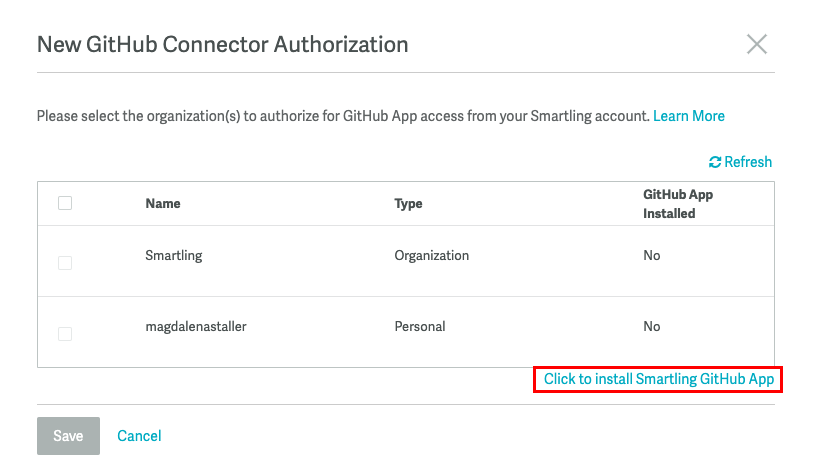
Task: Click to install Smartling GitHub App link
Action: pyautogui.click(x=659, y=379)
